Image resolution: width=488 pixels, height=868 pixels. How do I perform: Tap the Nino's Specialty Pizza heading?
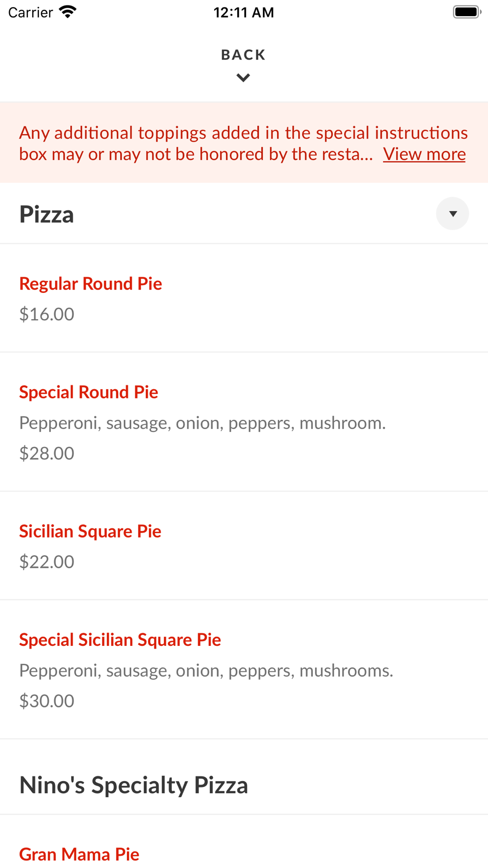[x=133, y=785]
